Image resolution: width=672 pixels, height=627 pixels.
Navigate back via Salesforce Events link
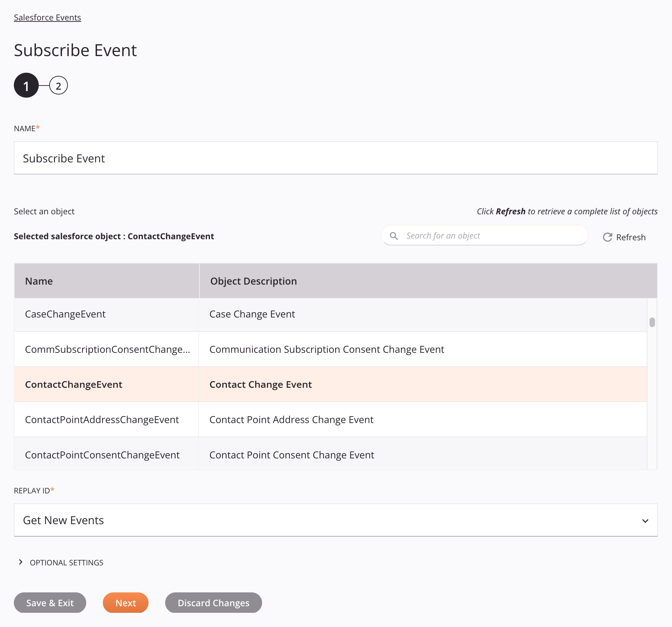tap(47, 17)
